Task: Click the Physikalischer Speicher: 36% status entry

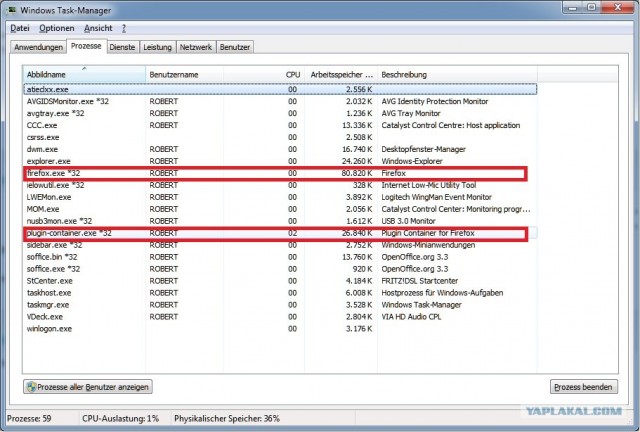Action: pos(227,419)
